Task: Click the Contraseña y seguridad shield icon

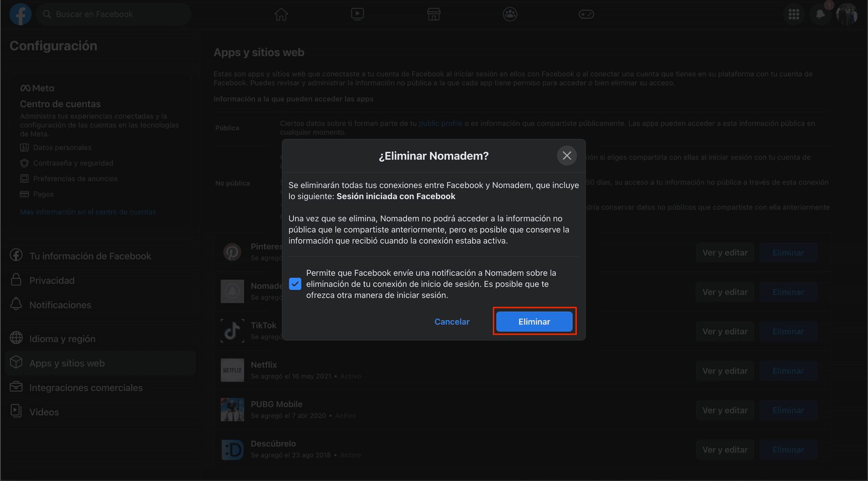Action: click(24, 163)
